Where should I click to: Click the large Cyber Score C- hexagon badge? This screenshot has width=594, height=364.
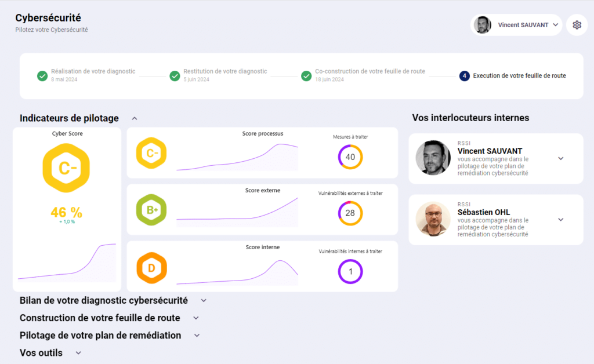66,168
